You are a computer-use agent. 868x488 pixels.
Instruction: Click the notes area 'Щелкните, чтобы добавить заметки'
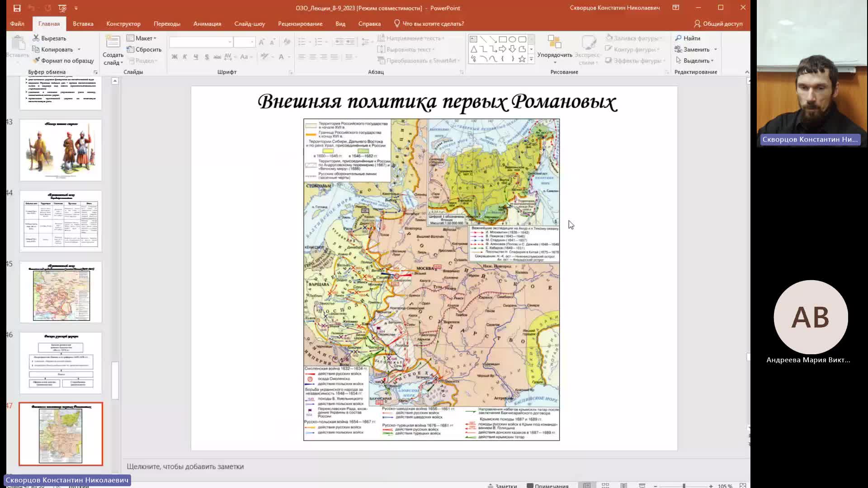pyautogui.click(x=185, y=466)
